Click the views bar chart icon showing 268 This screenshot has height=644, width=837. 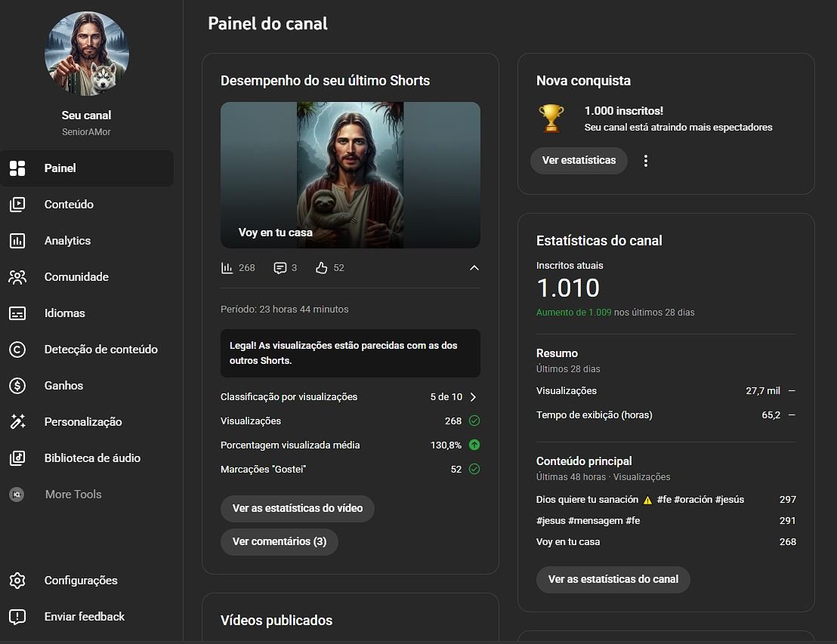click(x=227, y=268)
